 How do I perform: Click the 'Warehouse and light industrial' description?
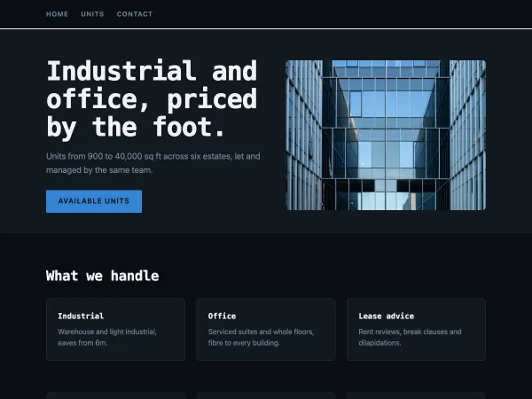(107, 337)
